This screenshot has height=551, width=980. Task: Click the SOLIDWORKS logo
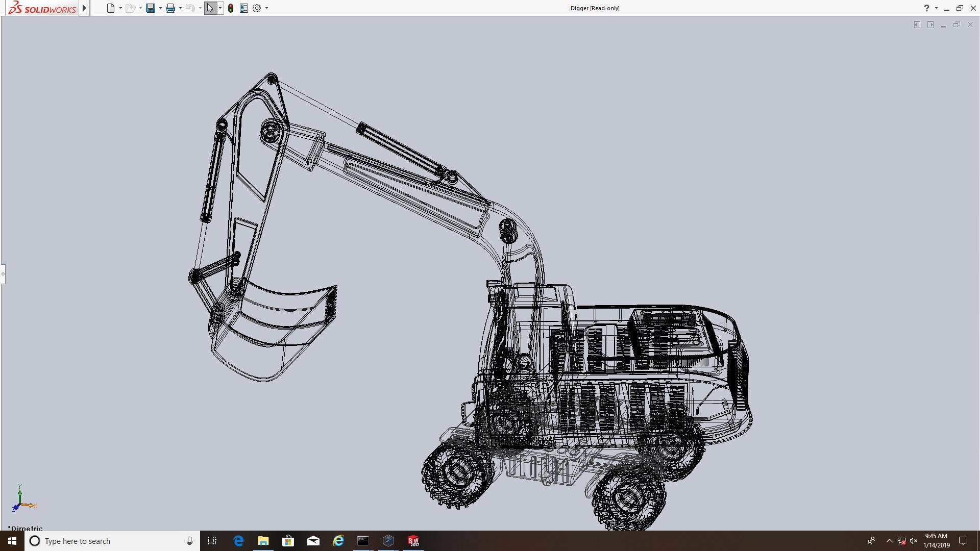[x=42, y=8]
